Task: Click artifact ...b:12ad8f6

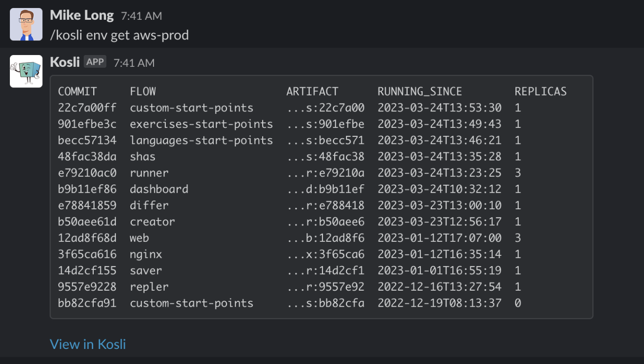Action: coord(325,238)
